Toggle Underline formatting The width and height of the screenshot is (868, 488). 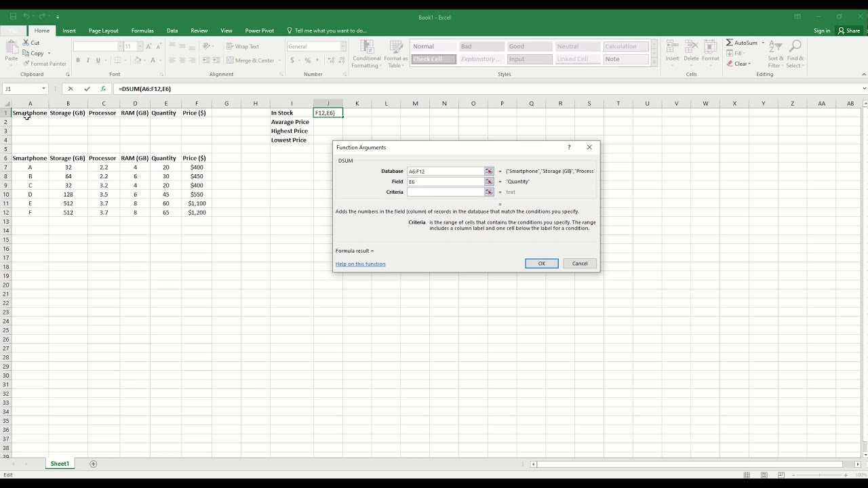[98, 60]
